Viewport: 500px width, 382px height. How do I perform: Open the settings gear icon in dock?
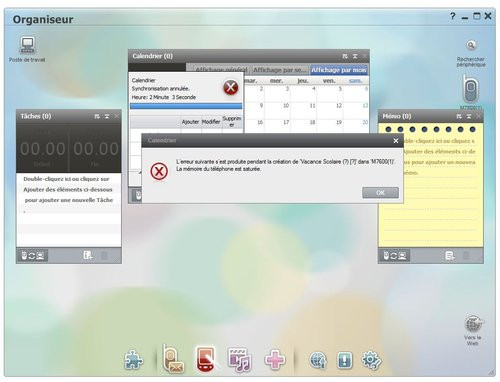371,360
